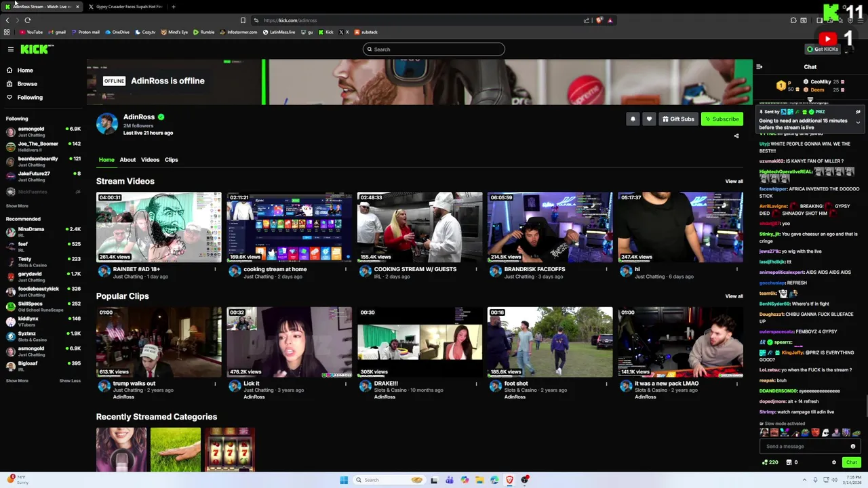Open 'cooking stream at home' video thumbnail
Viewport: 868px width, 488px height.
289,227
